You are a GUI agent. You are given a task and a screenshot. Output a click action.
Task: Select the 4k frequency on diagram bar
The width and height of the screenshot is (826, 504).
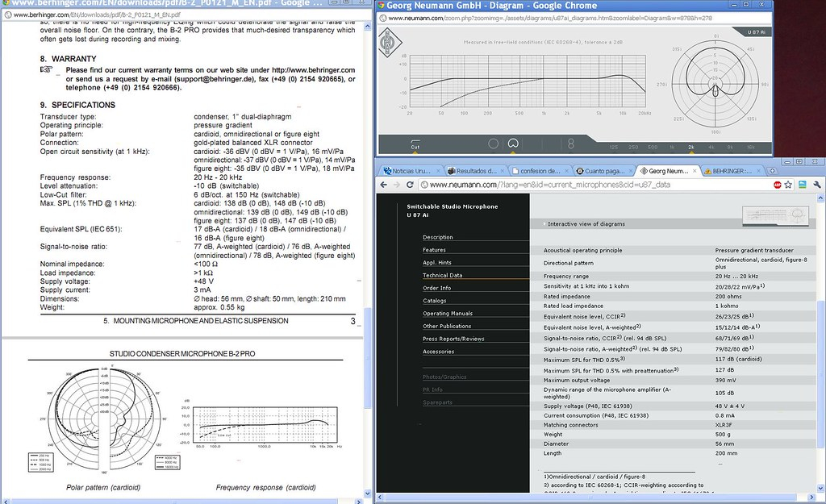click(711, 148)
